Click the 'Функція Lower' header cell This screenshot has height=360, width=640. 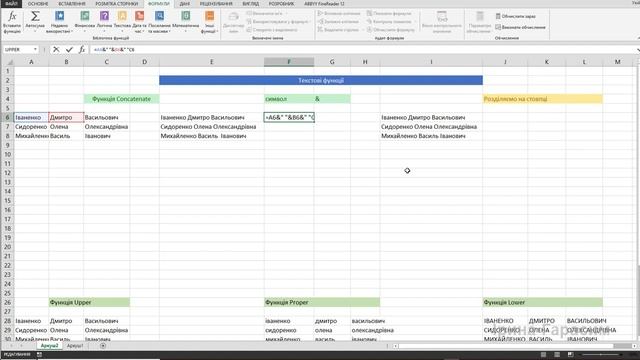click(x=542, y=302)
